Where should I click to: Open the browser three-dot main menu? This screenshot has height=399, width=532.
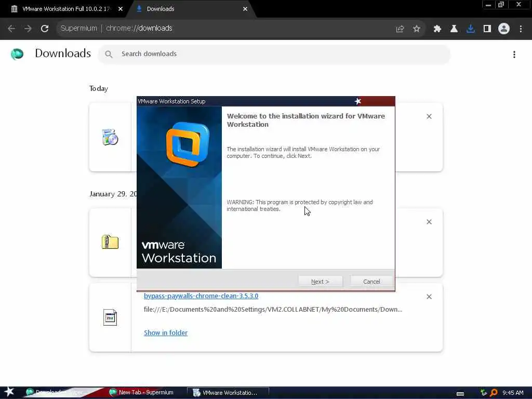click(x=521, y=29)
